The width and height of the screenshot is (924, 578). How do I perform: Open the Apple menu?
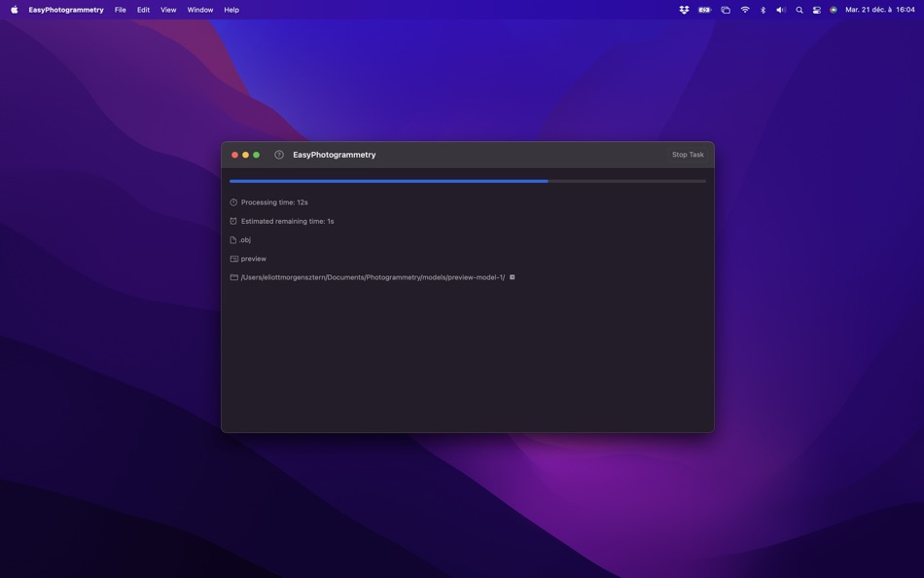point(15,10)
